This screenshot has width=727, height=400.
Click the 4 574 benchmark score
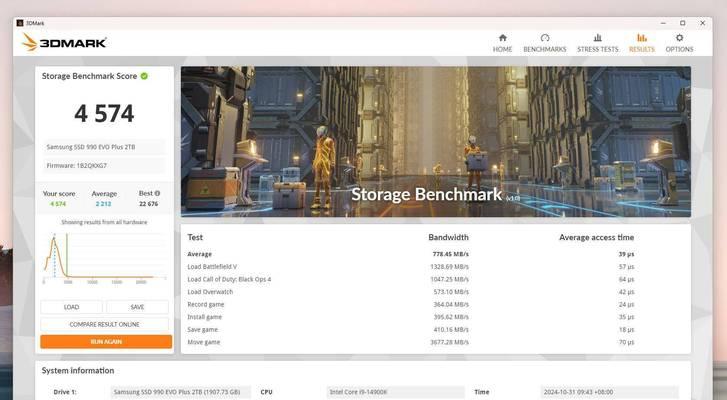point(104,114)
